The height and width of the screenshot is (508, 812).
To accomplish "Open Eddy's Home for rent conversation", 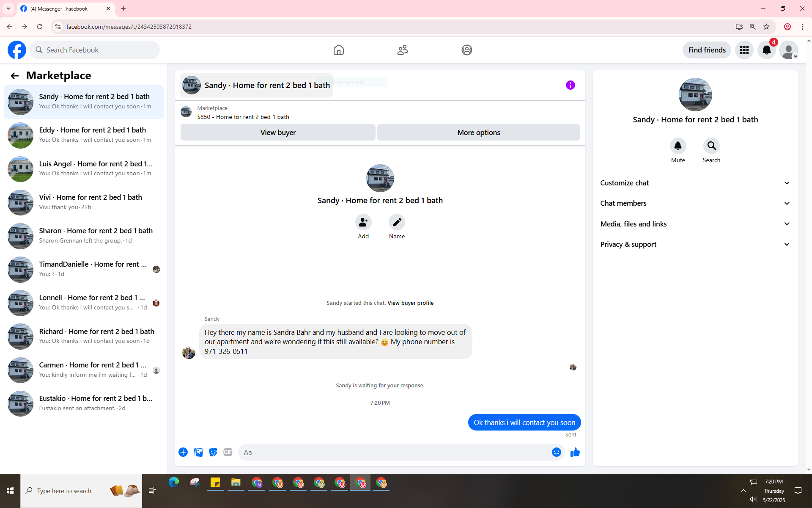I will [x=84, y=135].
